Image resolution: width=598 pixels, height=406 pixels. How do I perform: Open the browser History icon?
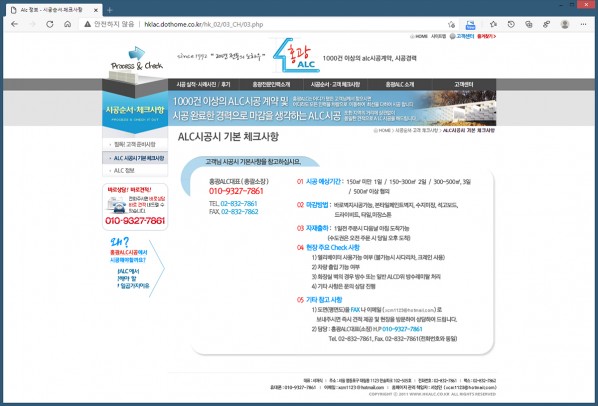[511, 24]
